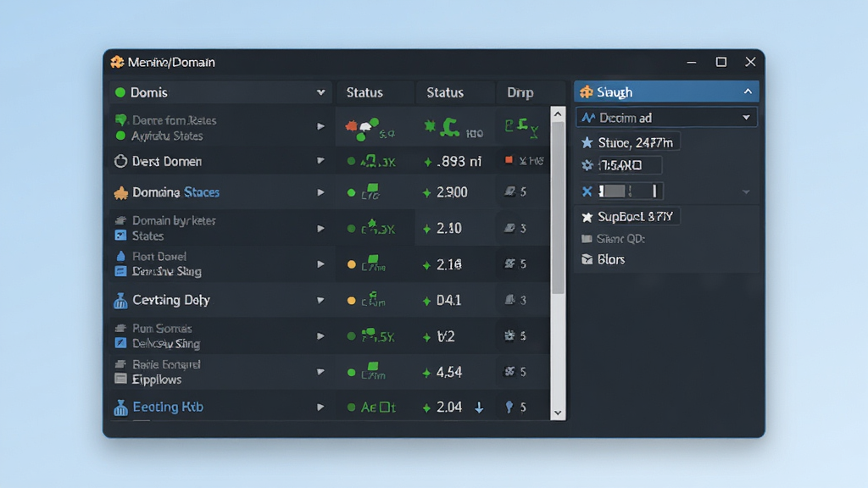Click the blue icon beside Rort Donel
The width and height of the screenshot is (868, 488).
(x=120, y=256)
